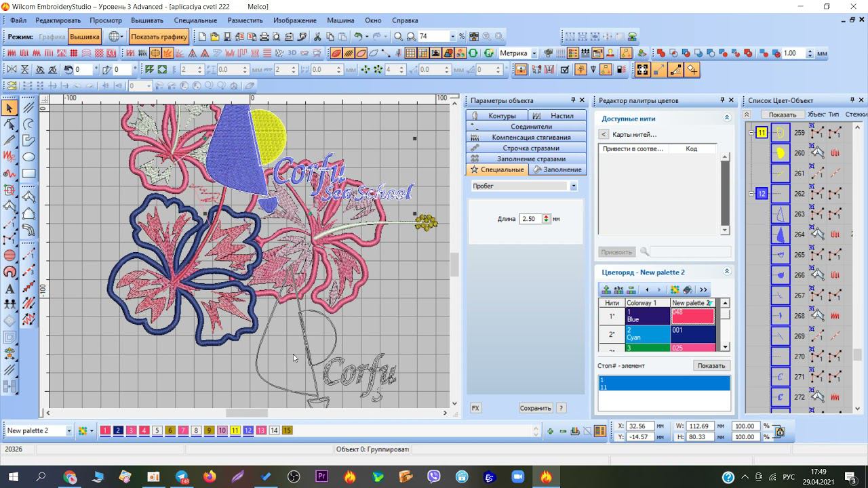
Task: Open the Пробег stitch type dropdown
Action: point(573,186)
